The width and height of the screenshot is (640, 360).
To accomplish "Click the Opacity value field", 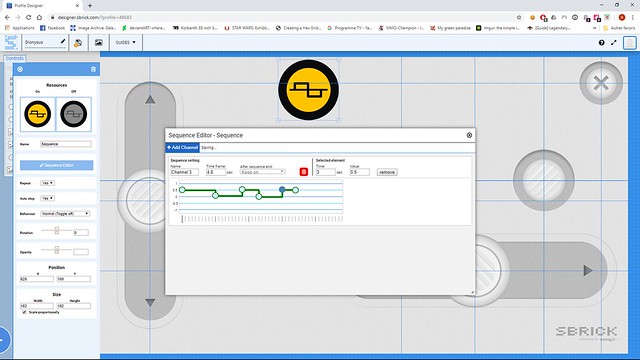I will 81,252.
